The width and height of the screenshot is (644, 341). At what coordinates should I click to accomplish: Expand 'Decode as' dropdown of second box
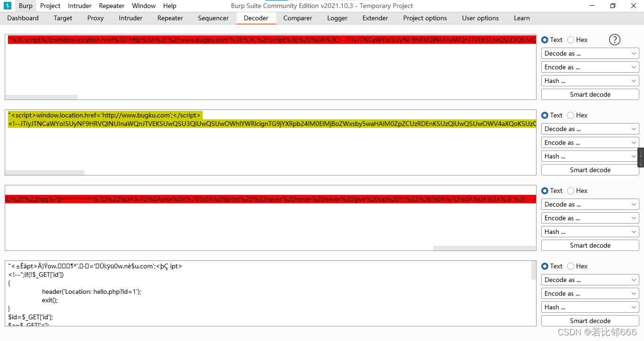(590, 129)
